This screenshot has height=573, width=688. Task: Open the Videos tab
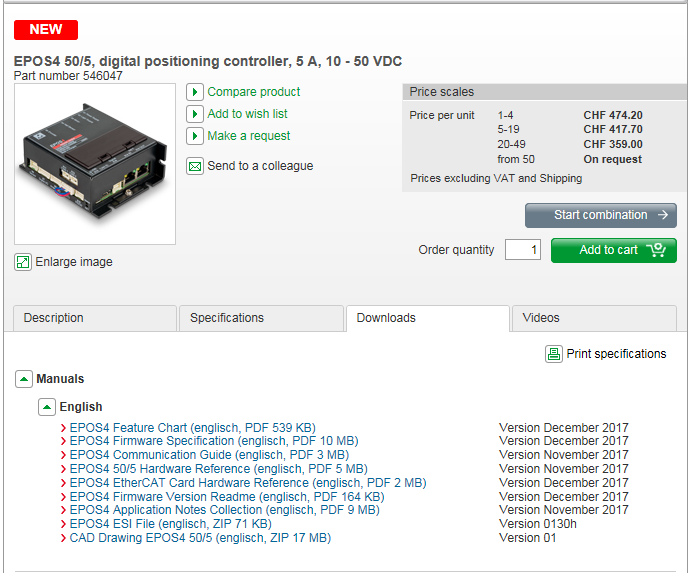594,318
